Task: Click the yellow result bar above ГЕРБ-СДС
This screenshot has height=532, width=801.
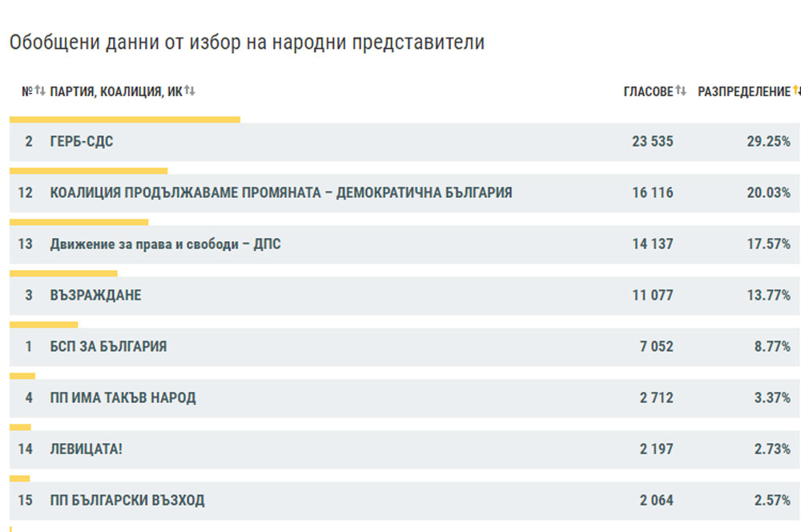Action: coord(124,120)
